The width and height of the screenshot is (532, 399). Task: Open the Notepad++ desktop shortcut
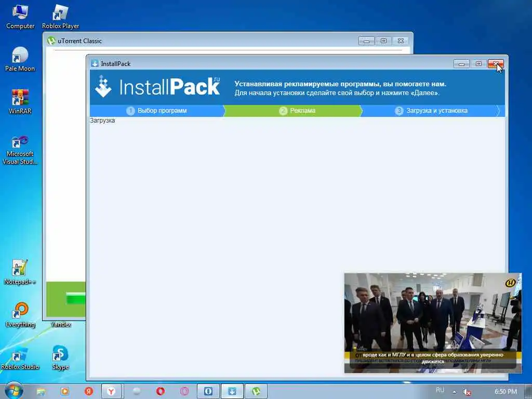pyautogui.click(x=20, y=272)
